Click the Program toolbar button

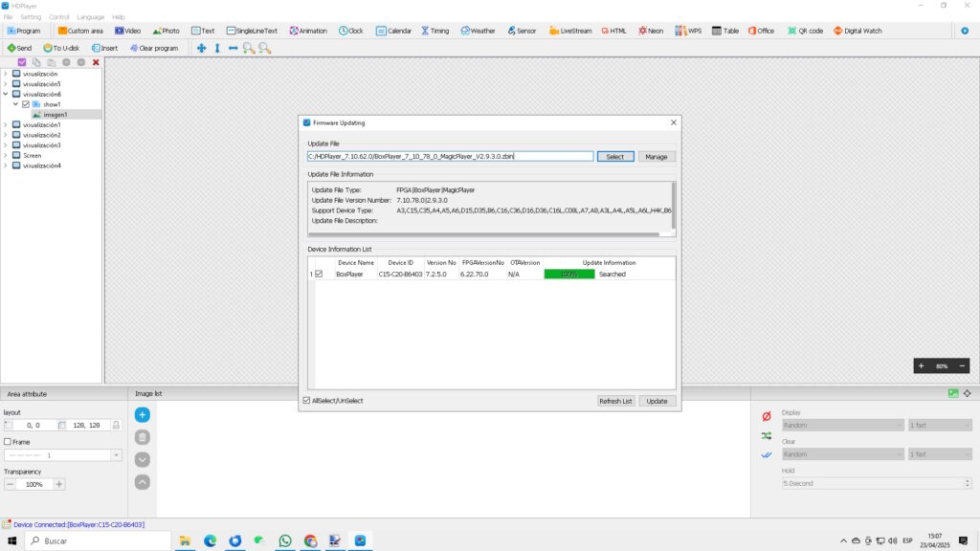tap(24, 31)
